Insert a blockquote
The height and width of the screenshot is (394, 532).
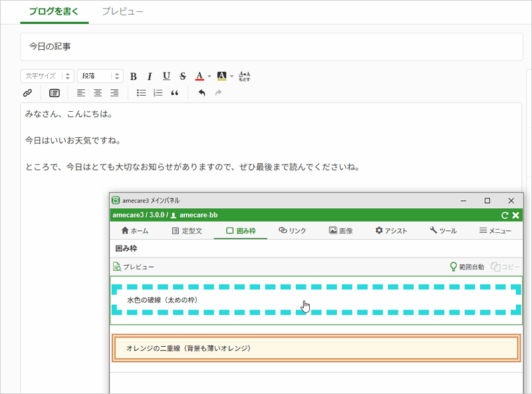pos(175,93)
